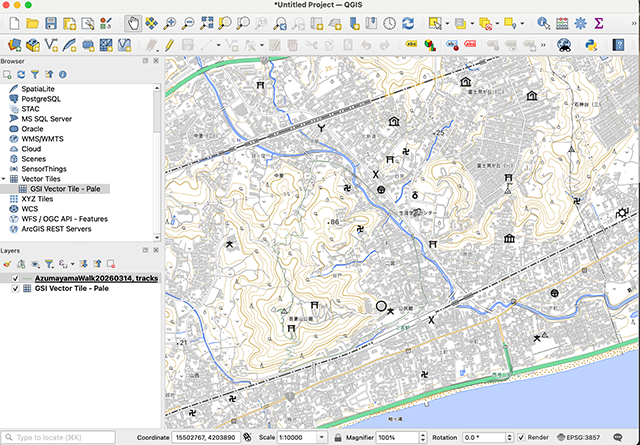Image resolution: width=640 pixels, height=445 pixels.
Task: Open the Processing Toolbox gear
Action: (580, 23)
